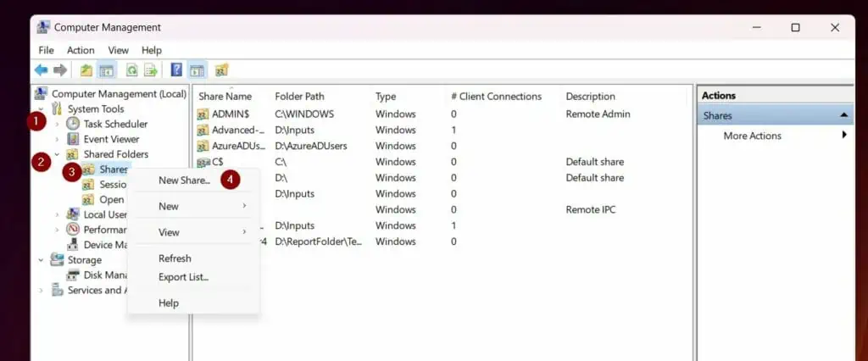Click the Task Scheduler clock icon
Image resolution: width=868 pixels, height=361 pixels.
point(73,124)
